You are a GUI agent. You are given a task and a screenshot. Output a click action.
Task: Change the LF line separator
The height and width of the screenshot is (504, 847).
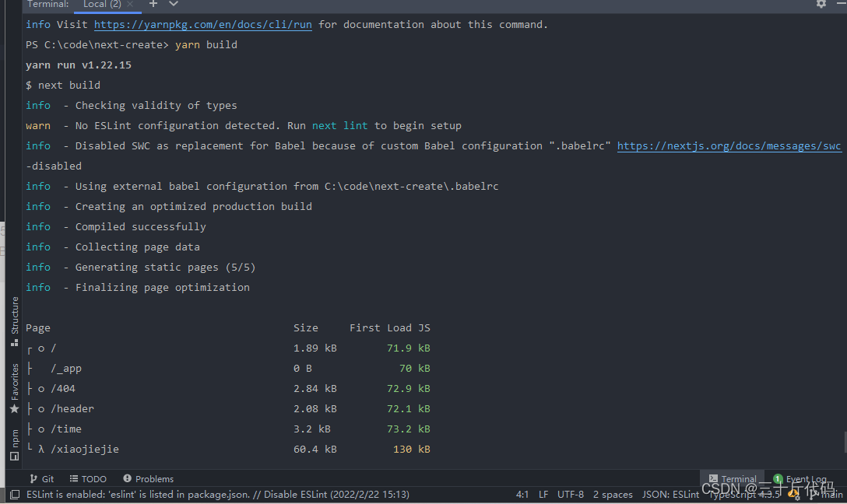[x=543, y=495]
